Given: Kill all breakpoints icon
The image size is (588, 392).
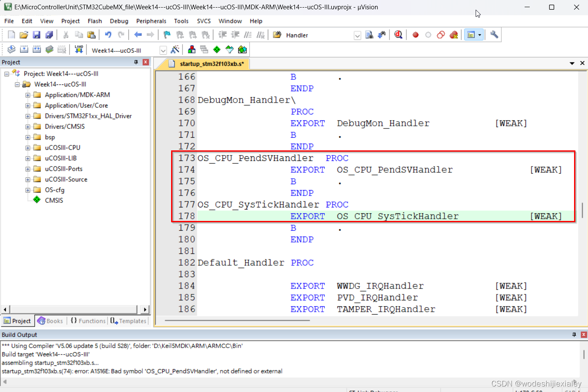Looking at the screenshot, I should [x=454, y=35].
